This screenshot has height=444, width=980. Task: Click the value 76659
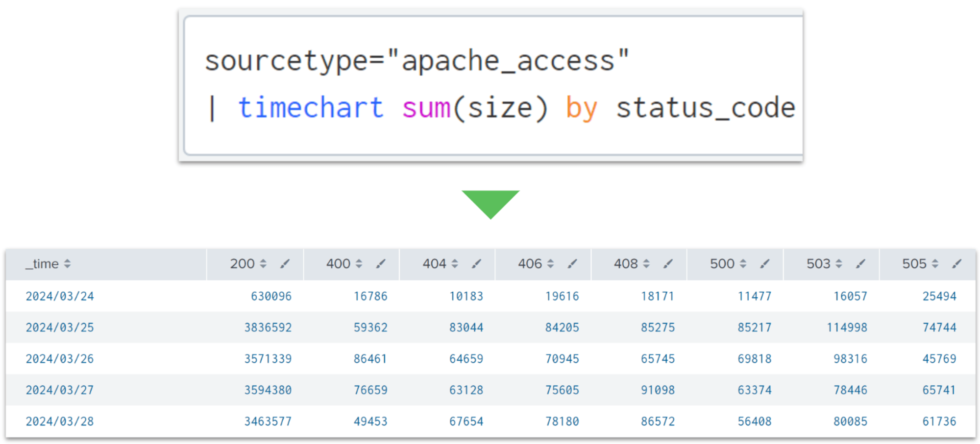click(370, 390)
